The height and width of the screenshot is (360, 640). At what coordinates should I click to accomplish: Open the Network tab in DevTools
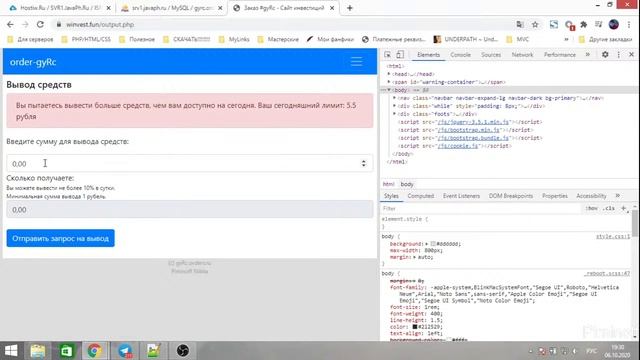522,55
